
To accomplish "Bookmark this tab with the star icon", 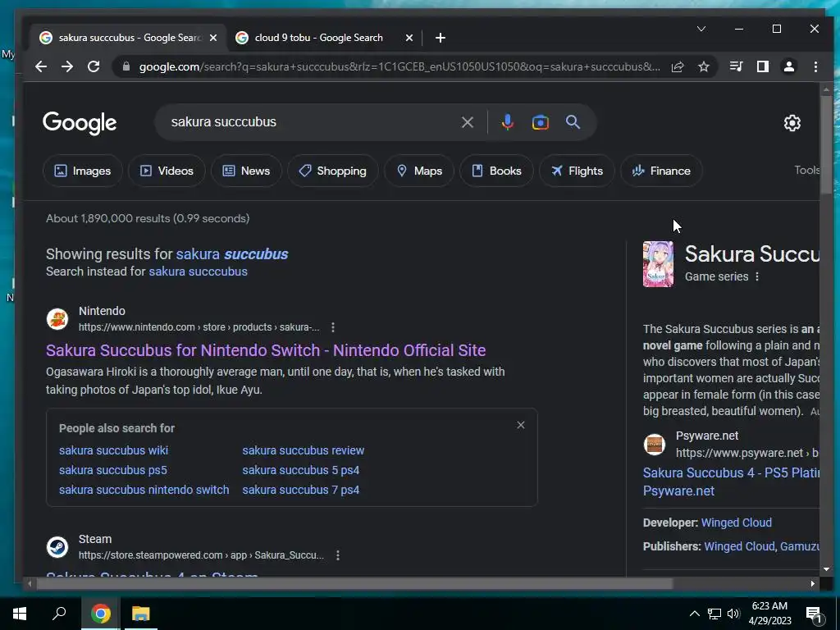I will click(x=704, y=66).
